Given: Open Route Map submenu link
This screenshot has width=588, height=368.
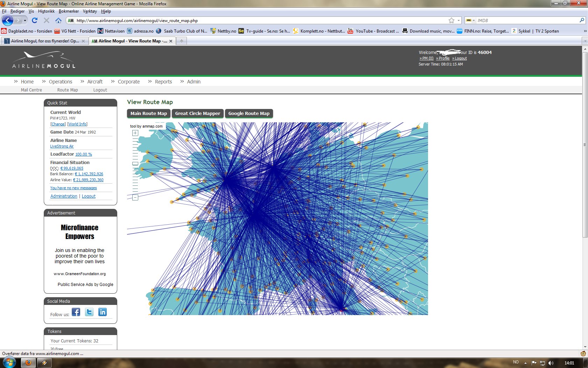Looking at the screenshot, I should 68,90.
